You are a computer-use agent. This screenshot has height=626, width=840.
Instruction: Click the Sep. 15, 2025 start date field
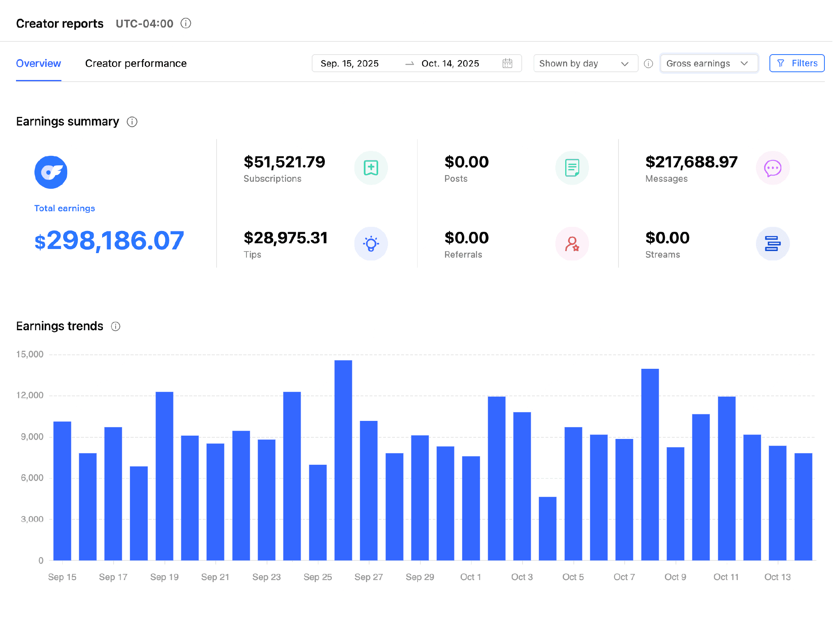[x=350, y=64]
